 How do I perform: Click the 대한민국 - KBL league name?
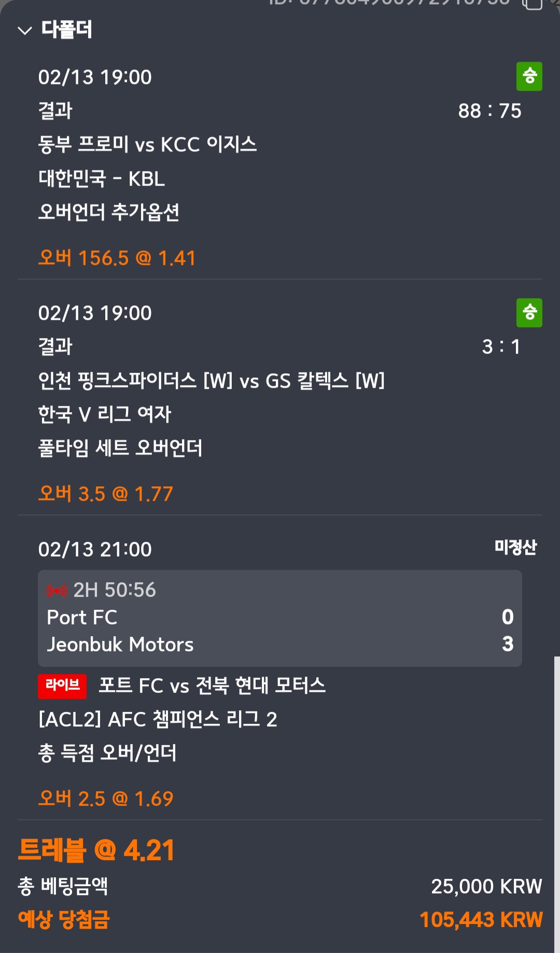click(x=102, y=179)
